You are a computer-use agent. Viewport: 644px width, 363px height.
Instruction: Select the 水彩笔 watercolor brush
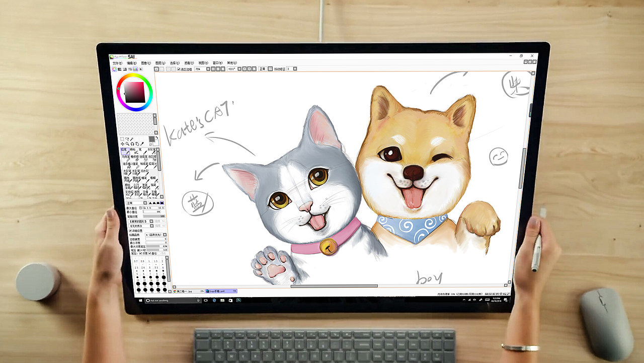click(153, 151)
